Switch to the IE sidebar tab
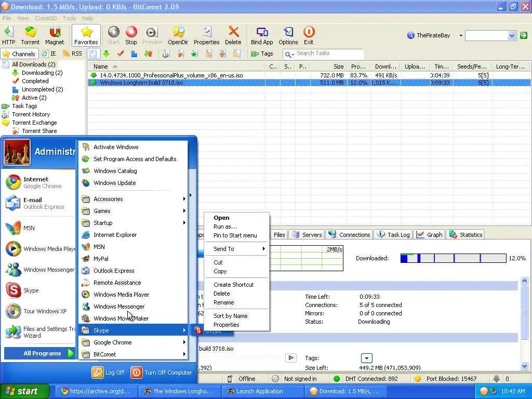The height and width of the screenshot is (399, 532). tap(49, 54)
